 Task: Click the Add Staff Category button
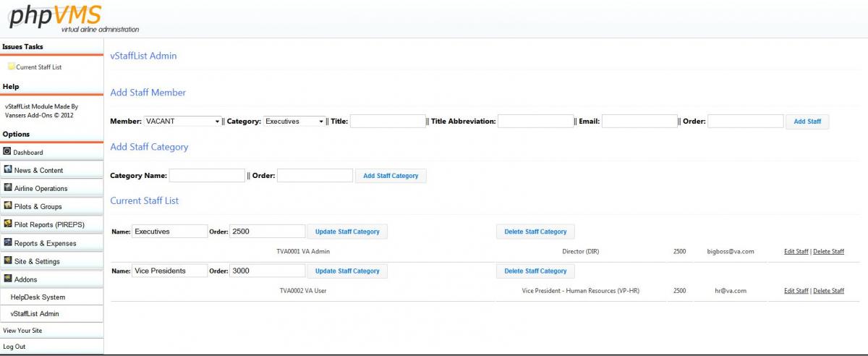click(x=391, y=176)
